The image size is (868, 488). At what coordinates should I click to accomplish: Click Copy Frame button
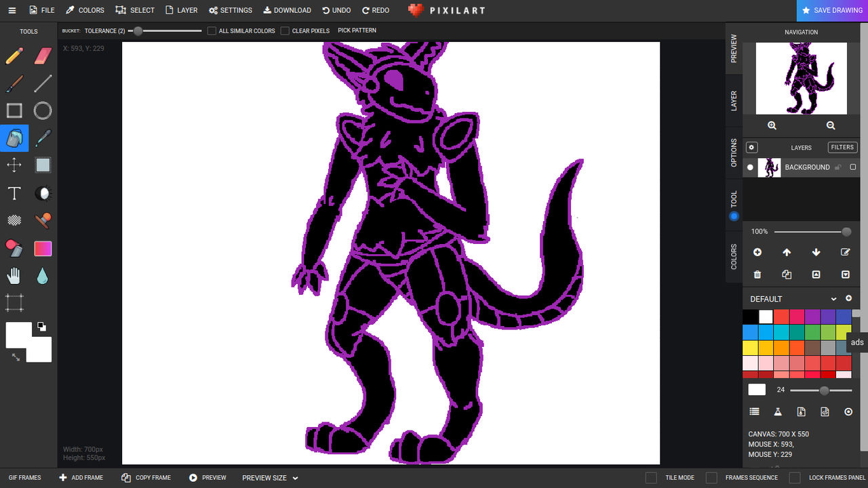[146, 478]
